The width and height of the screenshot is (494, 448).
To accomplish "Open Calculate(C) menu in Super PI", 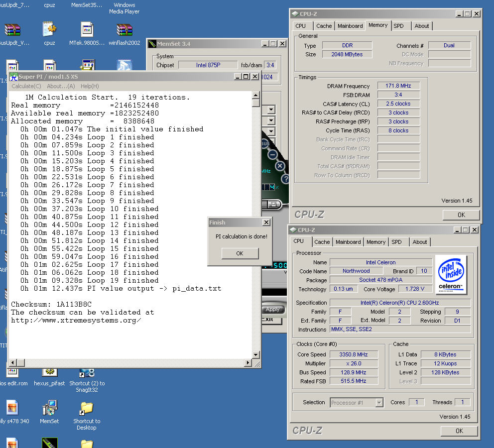I will 26,86.
